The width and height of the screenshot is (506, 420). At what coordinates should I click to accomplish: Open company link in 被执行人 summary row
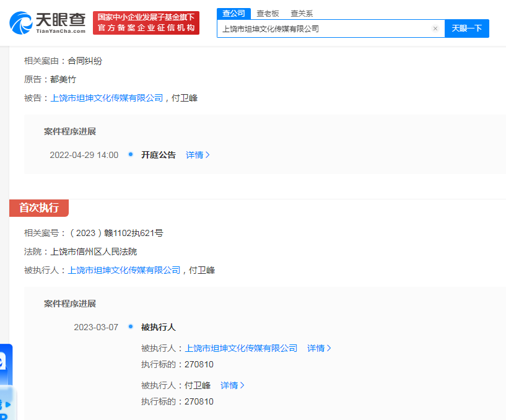click(x=124, y=270)
